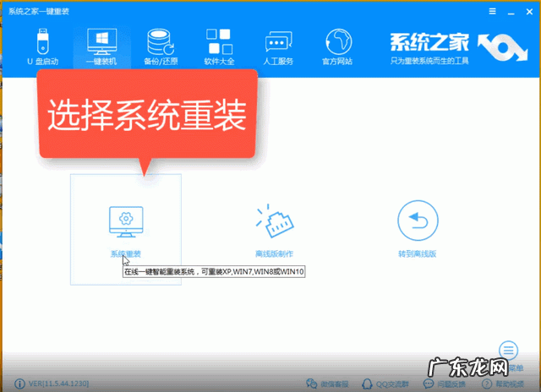Click the 转到离线版 return arrow icon
Screen dimensions: 541x392
pos(418,220)
